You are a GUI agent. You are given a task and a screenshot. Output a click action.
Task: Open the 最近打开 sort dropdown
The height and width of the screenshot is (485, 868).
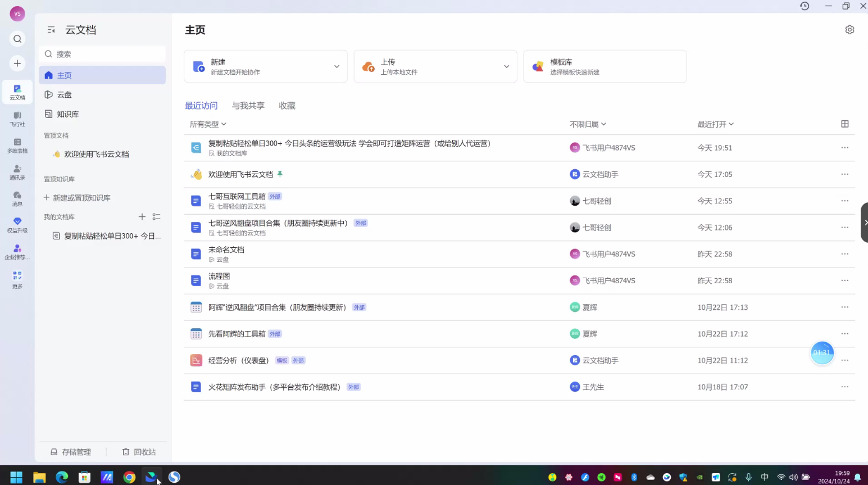715,124
